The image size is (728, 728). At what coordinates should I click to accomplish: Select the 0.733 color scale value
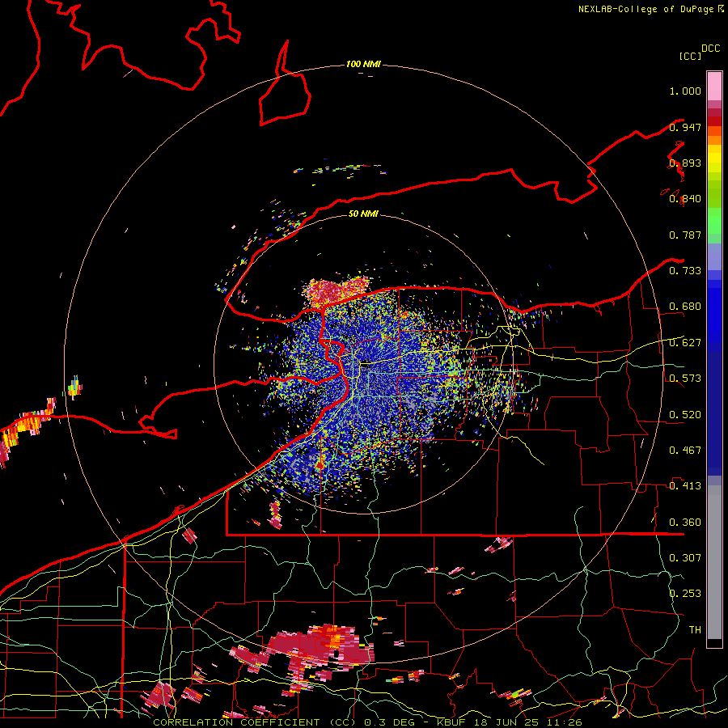click(685, 271)
